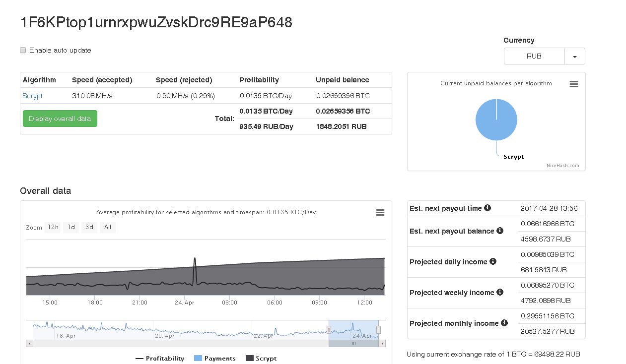Click info icon beside Projected weekly income
The image size is (626, 364).
click(500, 292)
